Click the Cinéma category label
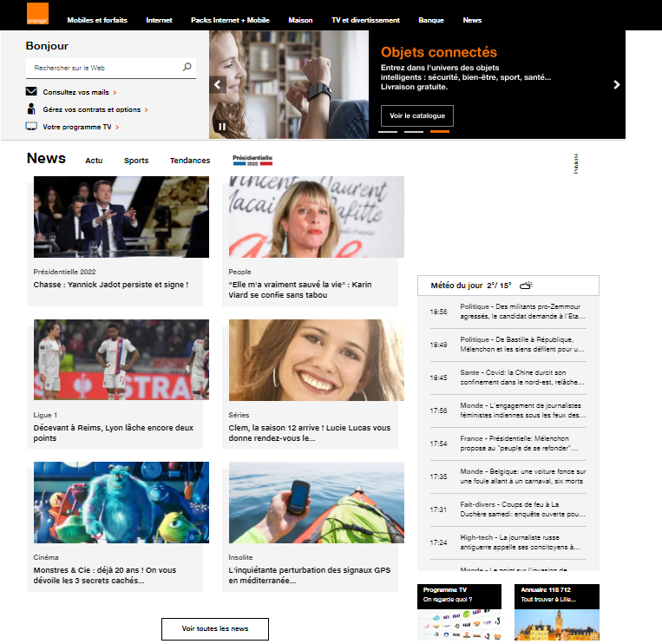 pyautogui.click(x=46, y=557)
